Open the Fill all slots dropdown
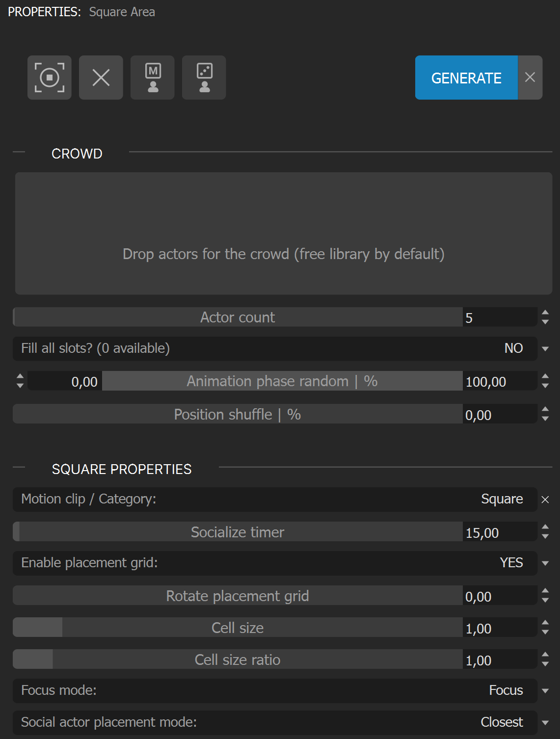 coord(545,349)
